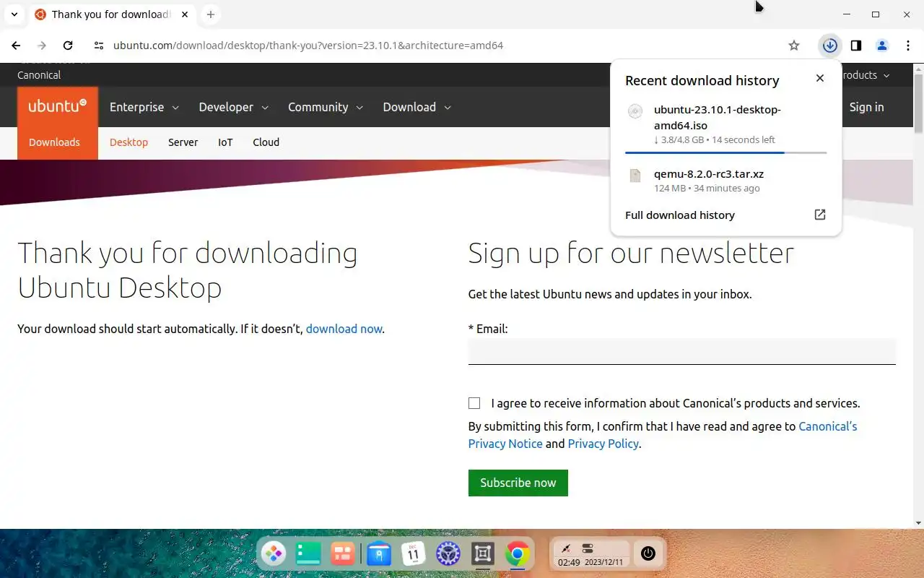View site information icon in address bar
Image resolution: width=924 pixels, height=578 pixels.
99,46
